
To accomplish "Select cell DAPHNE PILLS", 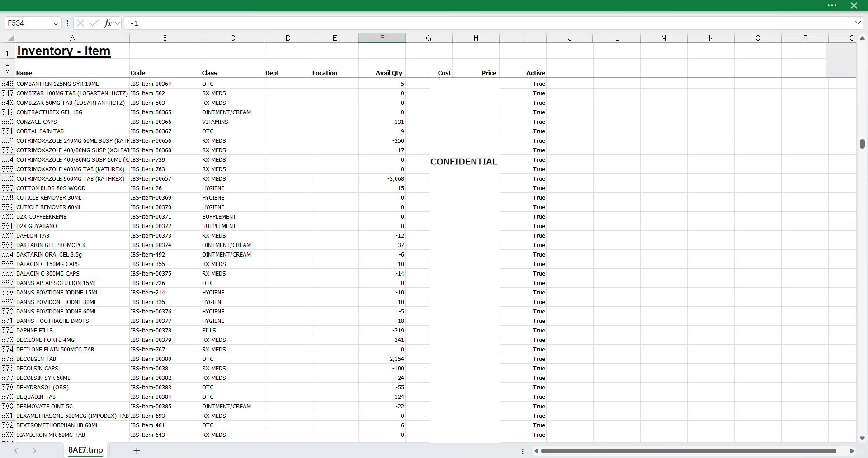I will click(72, 331).
